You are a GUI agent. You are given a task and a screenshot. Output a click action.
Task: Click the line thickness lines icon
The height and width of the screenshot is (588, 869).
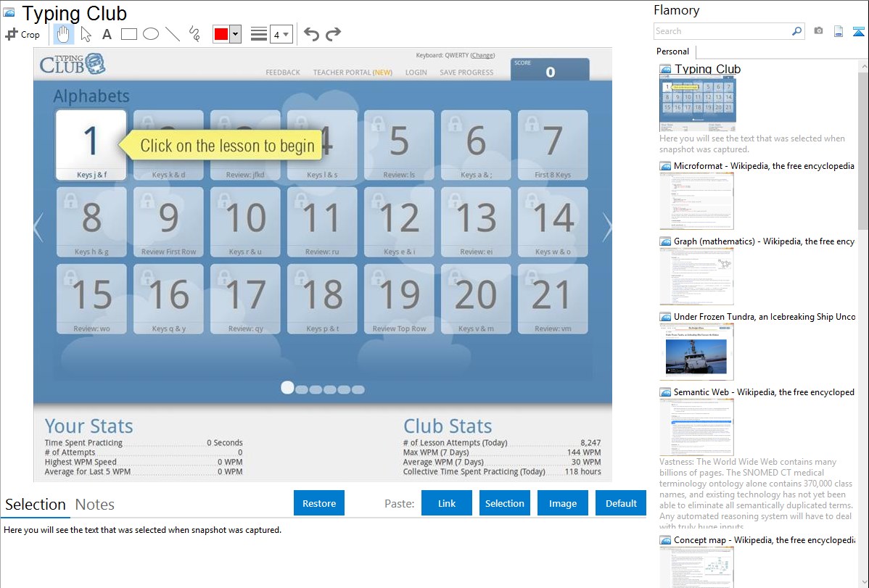[x=259, y=34]
